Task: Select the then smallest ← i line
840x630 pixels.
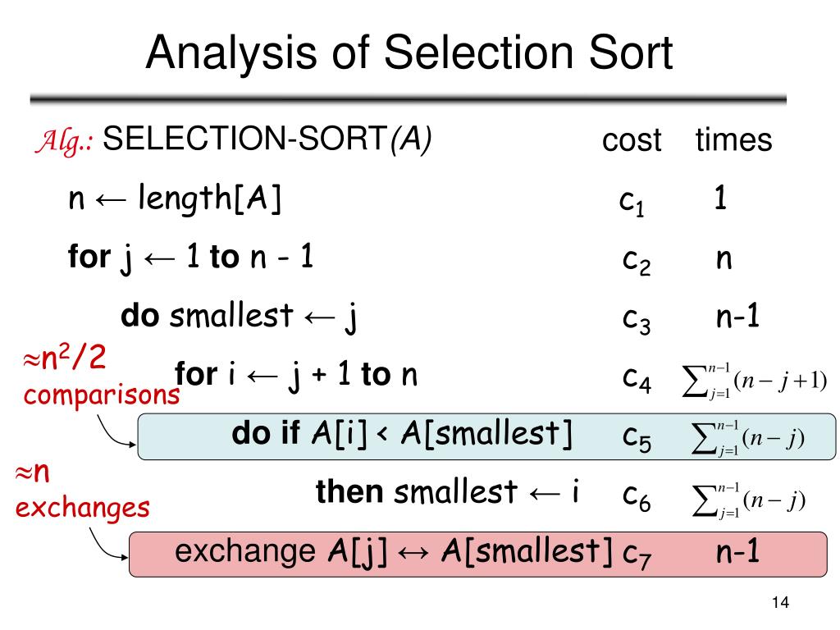Action: 448,492
